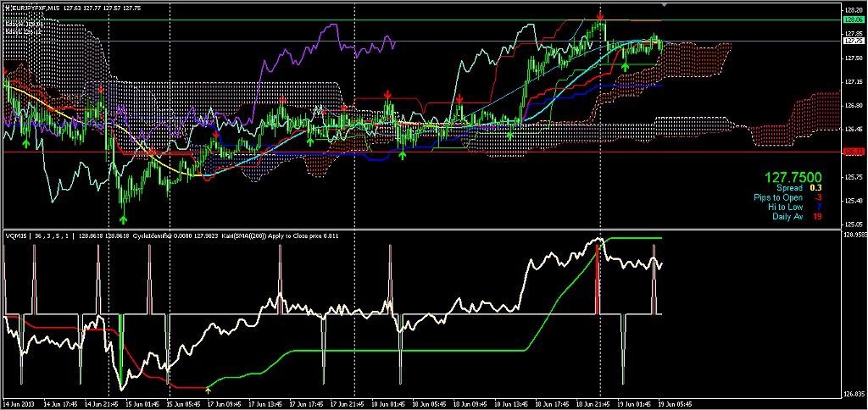Select the red horizontal support line

(509, 152)
